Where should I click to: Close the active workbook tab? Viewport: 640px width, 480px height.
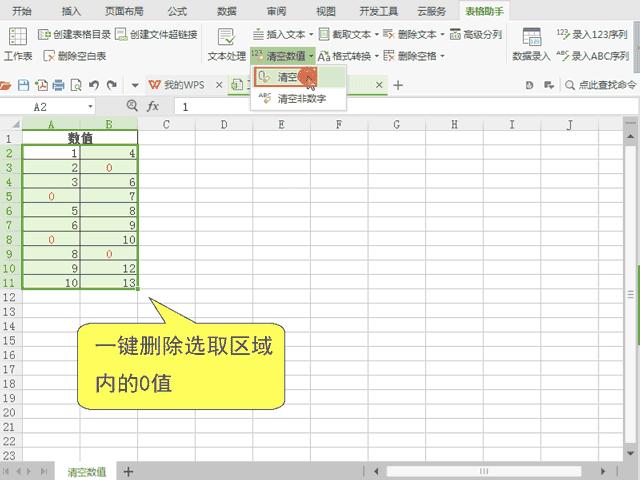[379, 85]
